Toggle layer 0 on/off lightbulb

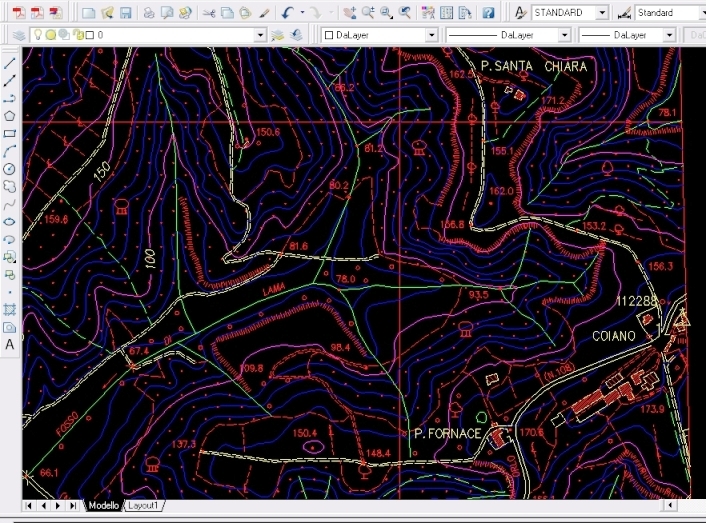pyautogui.click(x=38, y=35)
